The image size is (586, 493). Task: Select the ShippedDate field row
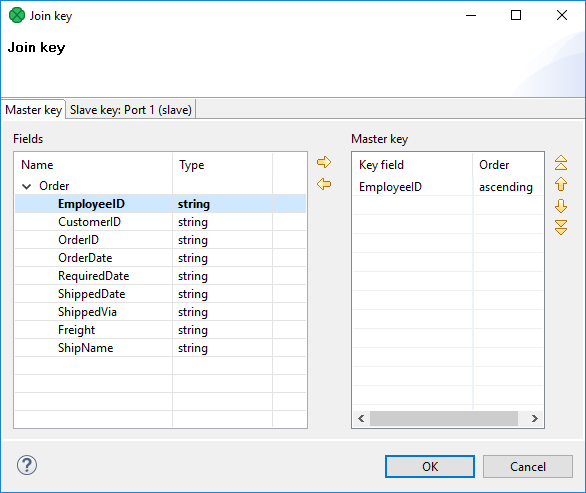point(160,294)
